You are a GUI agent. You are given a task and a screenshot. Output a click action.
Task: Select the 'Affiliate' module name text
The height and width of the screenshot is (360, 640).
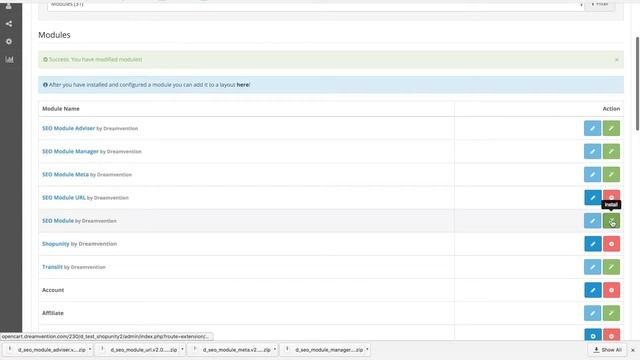point(53,313)
